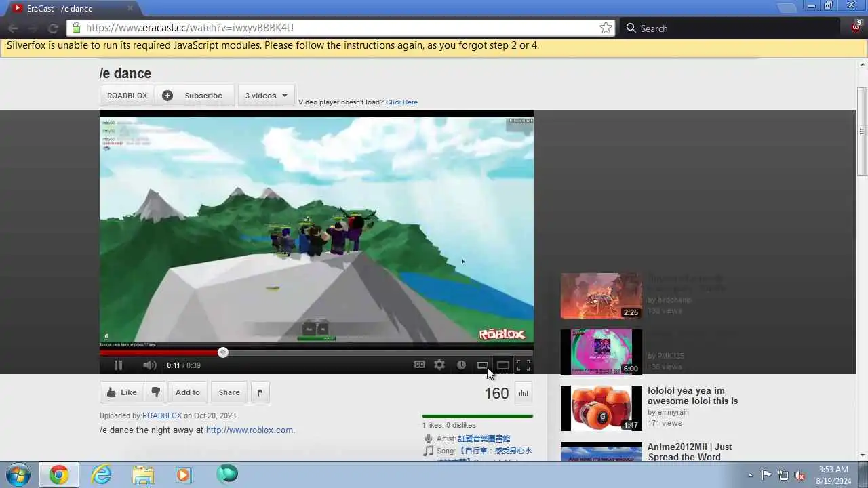Screen dimensions: 868x488
Task: Open the 6:00 suggested video thumbnail
Action: tap(601, 352)
